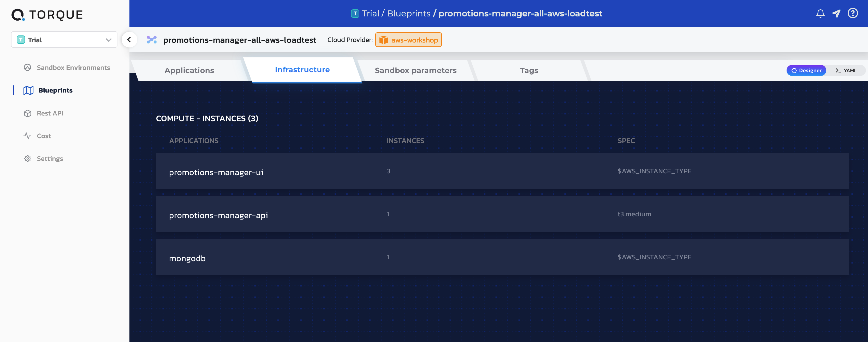Select the Infrastructure tab
Screen dimensions: 868x342
point(302,70)
